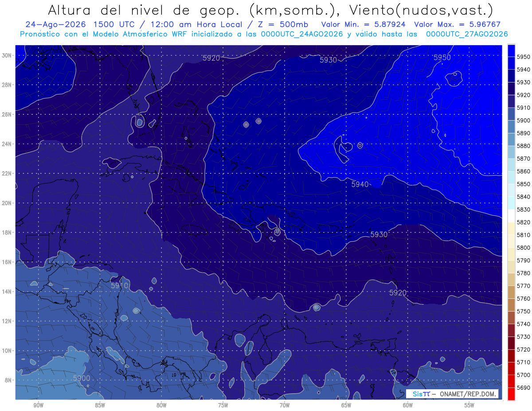Click the 12N latitude axis label
532x411 pixels.
(x=6, y=321)
